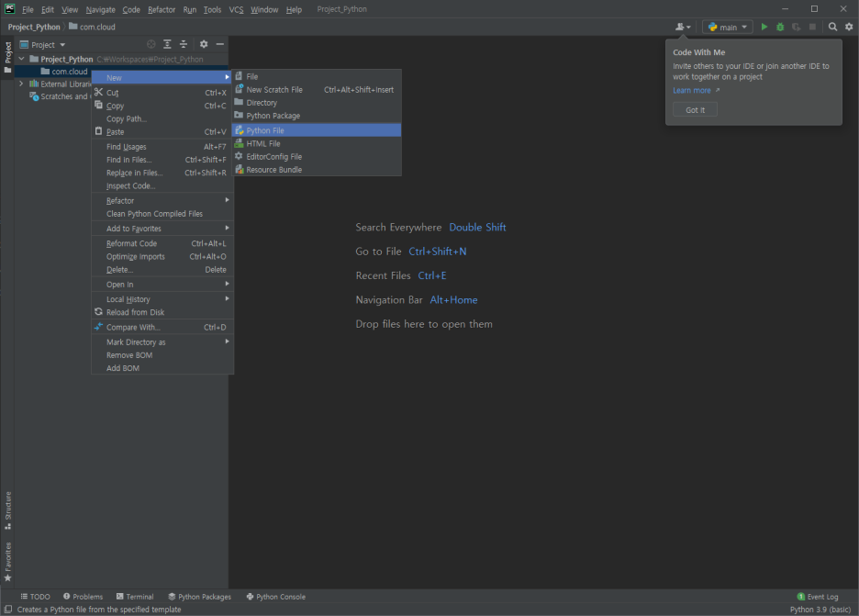
Task: Open IDE settings gear in top toolbar
Action: tap(849, 27)
